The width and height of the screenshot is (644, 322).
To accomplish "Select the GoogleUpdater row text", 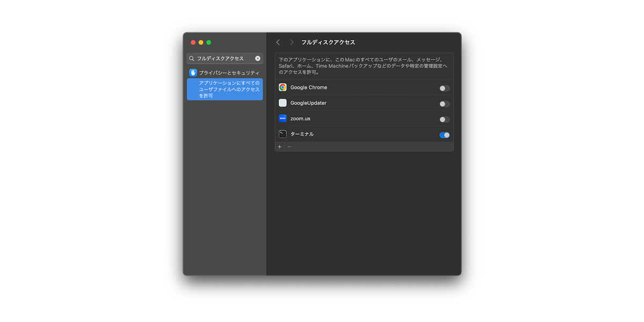I will click(x=308, y=103).
